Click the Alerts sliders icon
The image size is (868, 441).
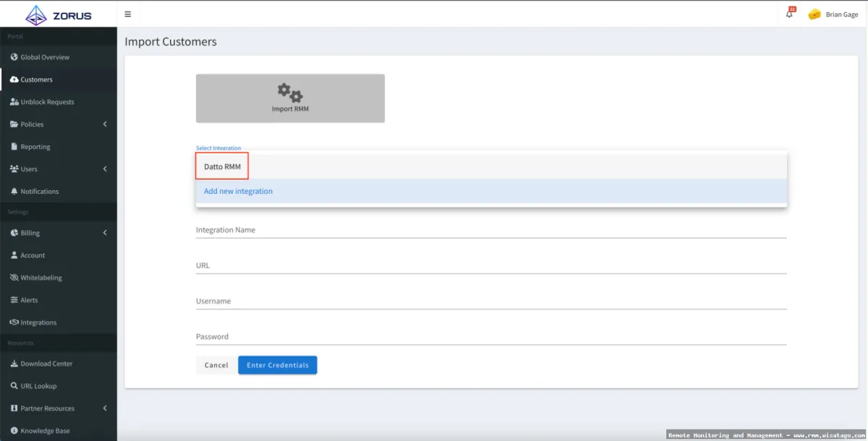[14, 300]
